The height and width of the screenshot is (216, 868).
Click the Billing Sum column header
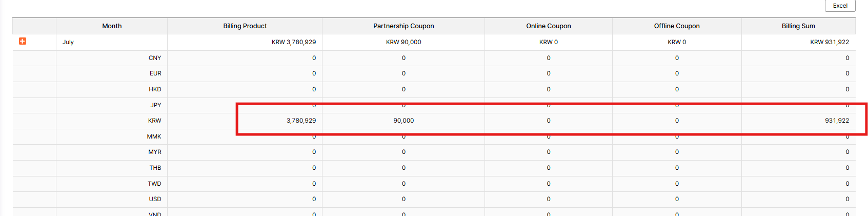coord(798,26)
